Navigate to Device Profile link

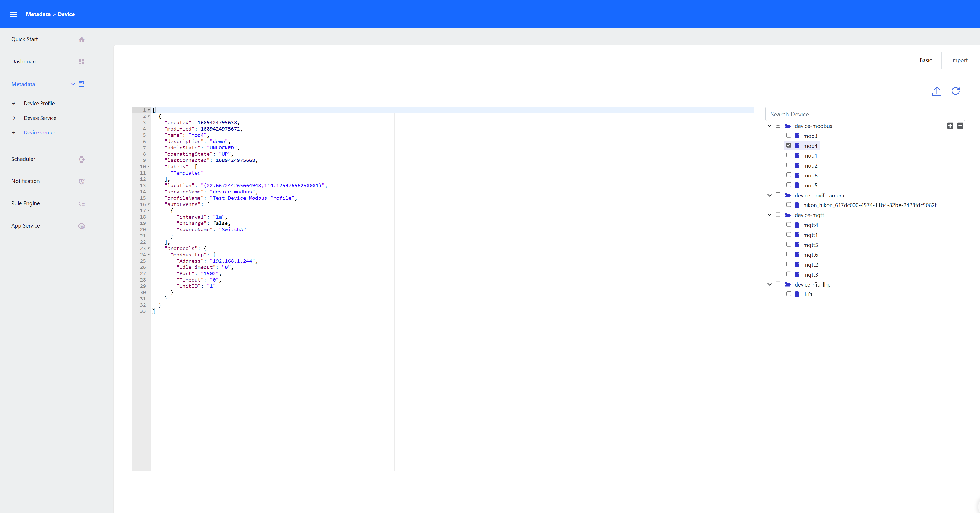click(39, 103)
